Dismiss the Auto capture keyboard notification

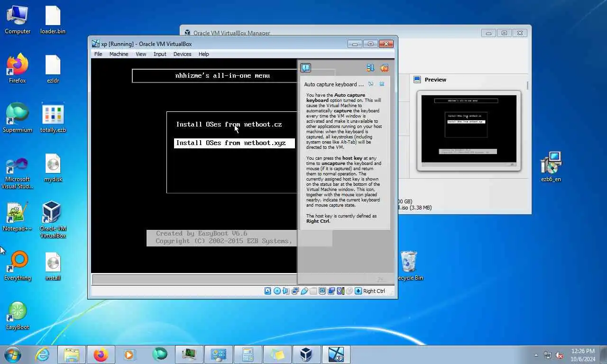[382, 84]
